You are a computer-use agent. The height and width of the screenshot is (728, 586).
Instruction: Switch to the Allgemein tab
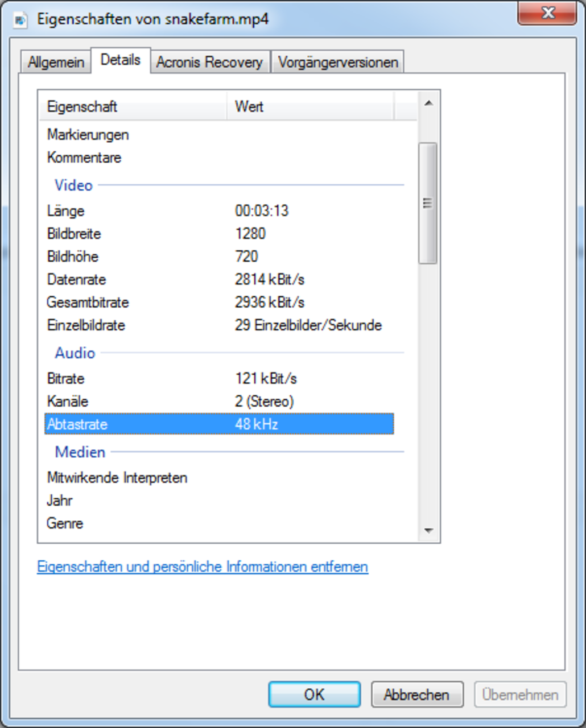coord(56,62)
